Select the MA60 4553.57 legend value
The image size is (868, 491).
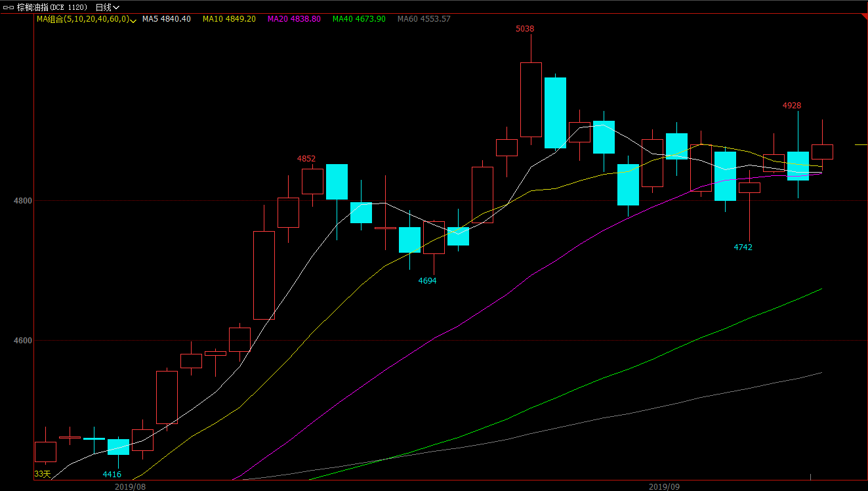point(424,19)
